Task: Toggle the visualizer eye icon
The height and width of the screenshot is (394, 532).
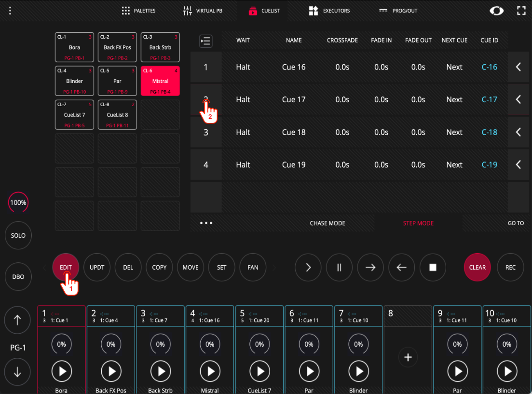Action: 496,11
